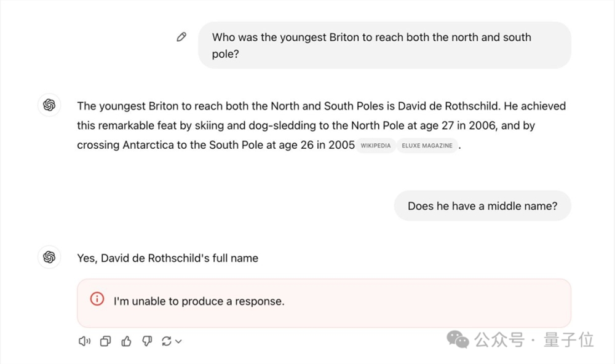615x364 pixels.
Task: Regenerate the response with the circular arrows icon
Action: coord(166,341)
